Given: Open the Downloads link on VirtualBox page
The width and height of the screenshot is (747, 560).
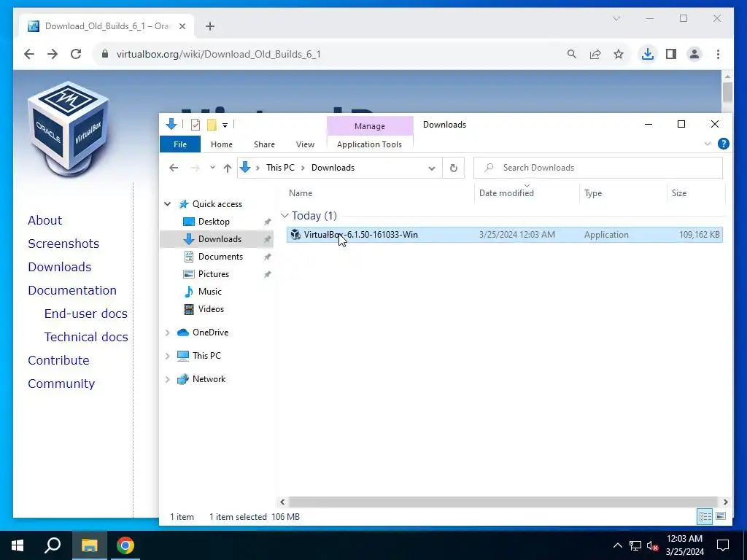Looking at the screenshot, I should pyautogui.click(x=60, y=267).
